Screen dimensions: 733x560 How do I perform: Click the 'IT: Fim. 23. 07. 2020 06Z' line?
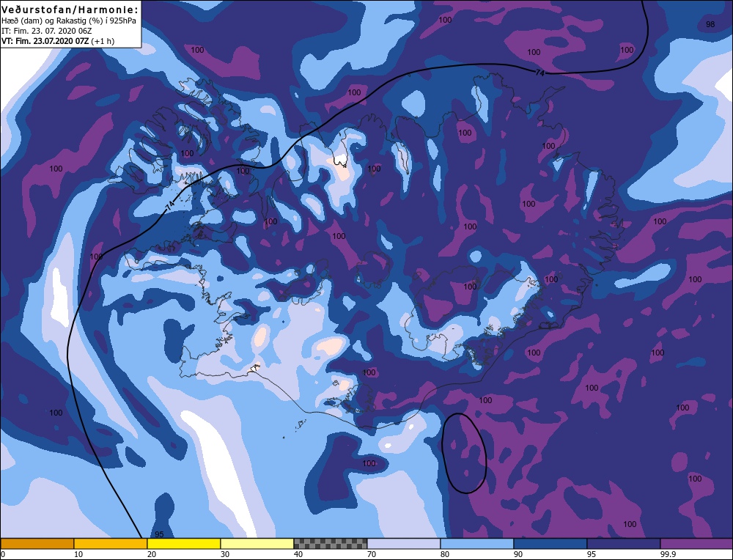point(47,31)
